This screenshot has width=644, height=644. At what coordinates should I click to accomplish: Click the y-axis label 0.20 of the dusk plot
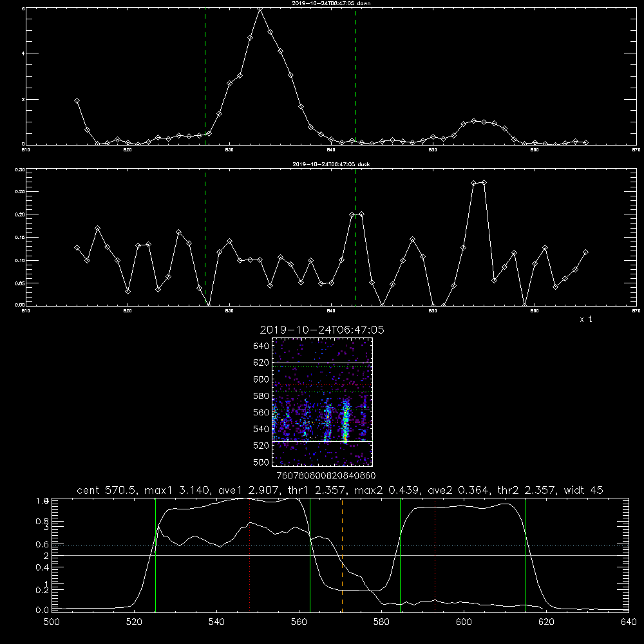[x=20, y=214]
